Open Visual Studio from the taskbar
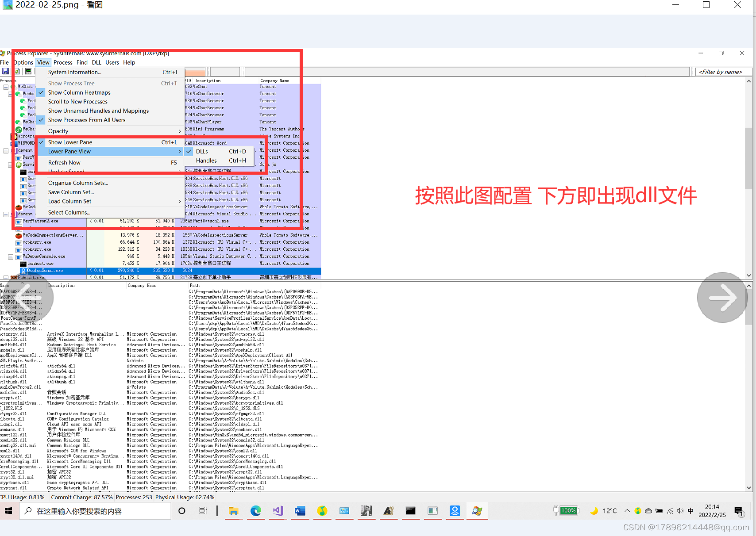This screenshot has height=536, width=756. coord(278,511)
